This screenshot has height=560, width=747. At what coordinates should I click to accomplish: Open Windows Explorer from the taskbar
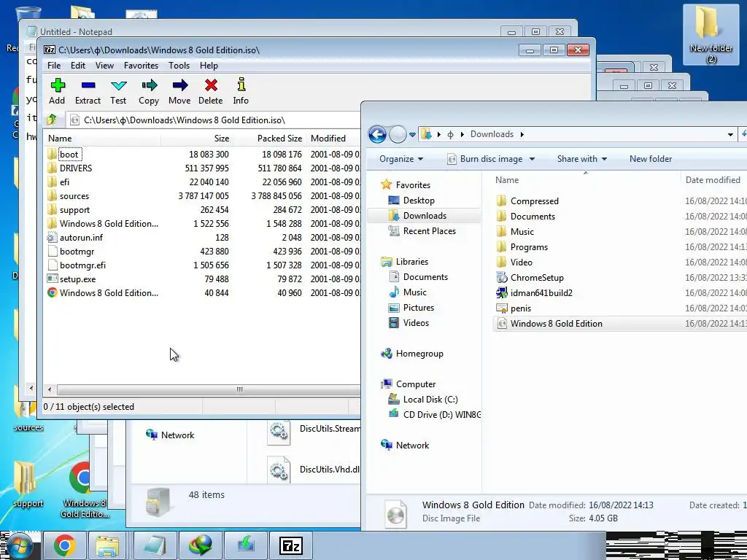click(108, 545)
